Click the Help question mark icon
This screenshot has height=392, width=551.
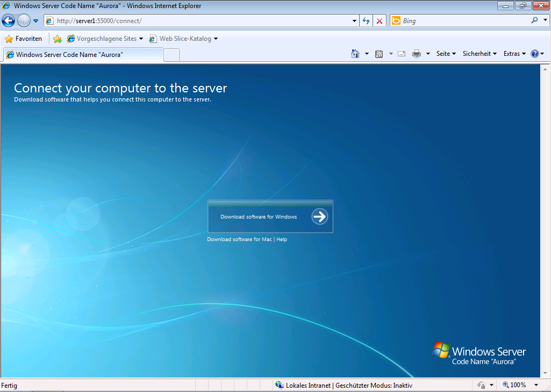[x=534, y=54]
